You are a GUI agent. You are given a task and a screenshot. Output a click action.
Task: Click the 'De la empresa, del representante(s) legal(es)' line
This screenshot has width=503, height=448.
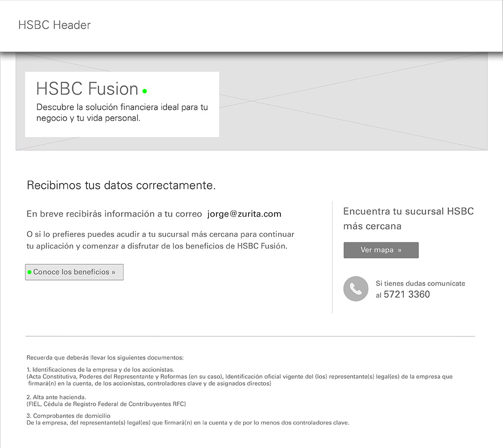pyautogui.click(x=188, y=422)
